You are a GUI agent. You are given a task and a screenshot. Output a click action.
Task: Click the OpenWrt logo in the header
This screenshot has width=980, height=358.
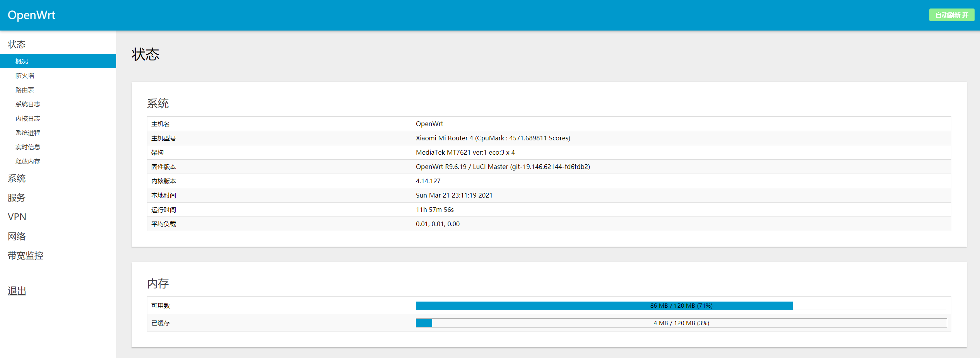(x=31, y=15)
